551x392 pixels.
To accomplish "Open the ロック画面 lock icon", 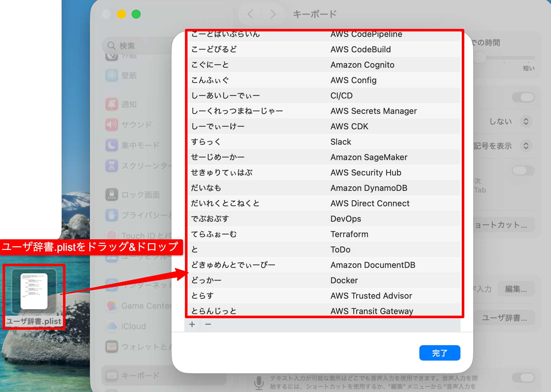I will pos(112,195).
